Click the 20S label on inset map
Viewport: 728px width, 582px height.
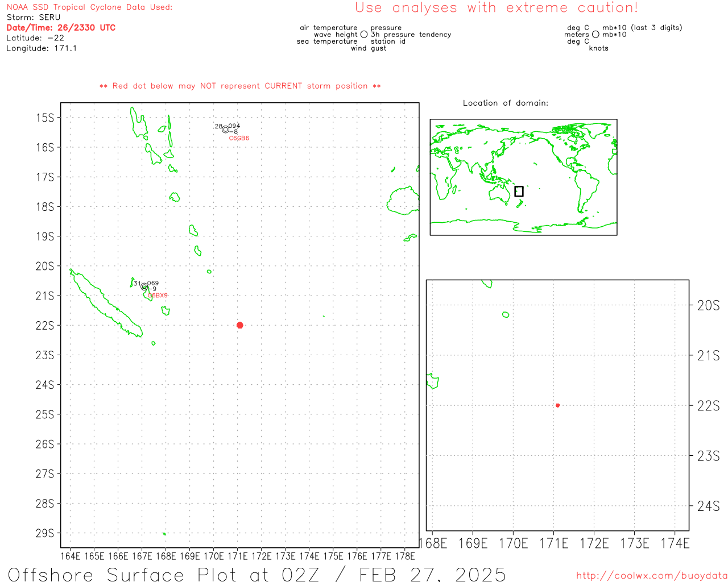click(x=709, y=306)
